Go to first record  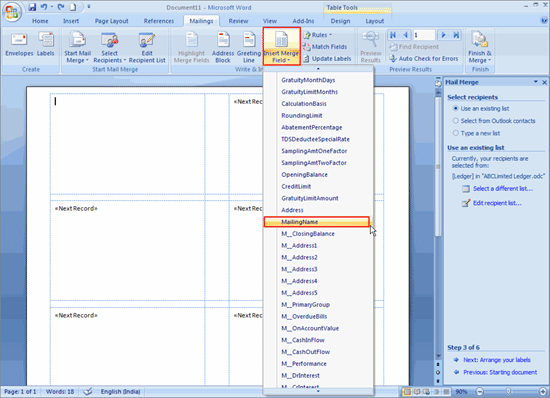click(393, 35)
